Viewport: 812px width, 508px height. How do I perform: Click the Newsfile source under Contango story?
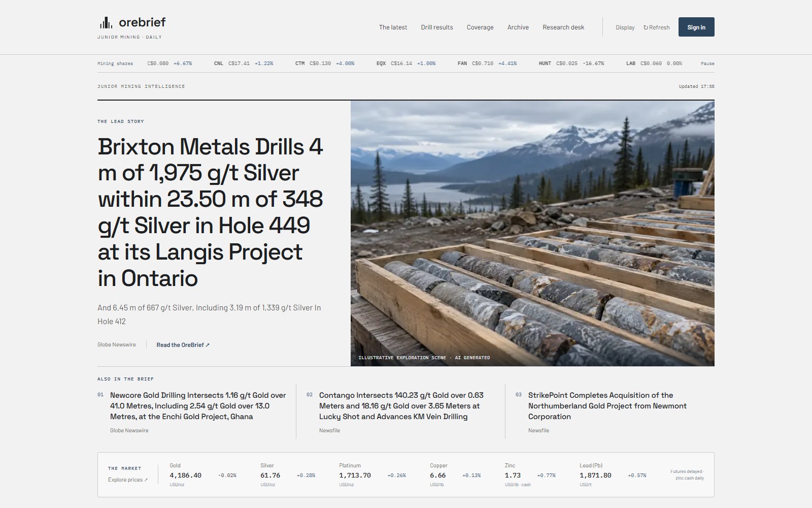click(329, 430)
